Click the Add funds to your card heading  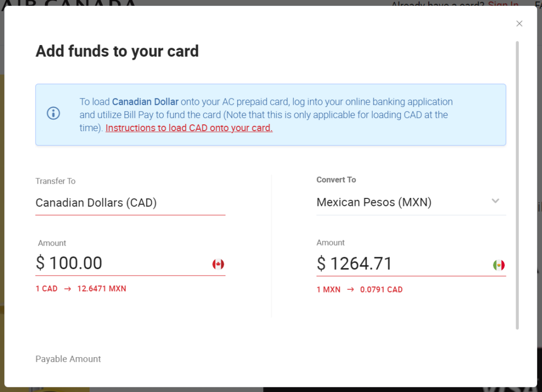[x=117, y=51]
